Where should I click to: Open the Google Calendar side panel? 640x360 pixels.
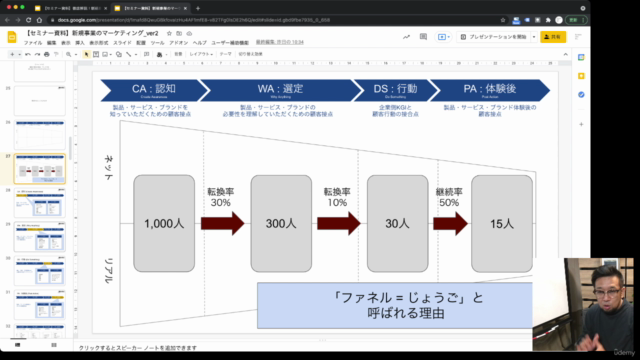pyautogui.click(x=581, y=58)
